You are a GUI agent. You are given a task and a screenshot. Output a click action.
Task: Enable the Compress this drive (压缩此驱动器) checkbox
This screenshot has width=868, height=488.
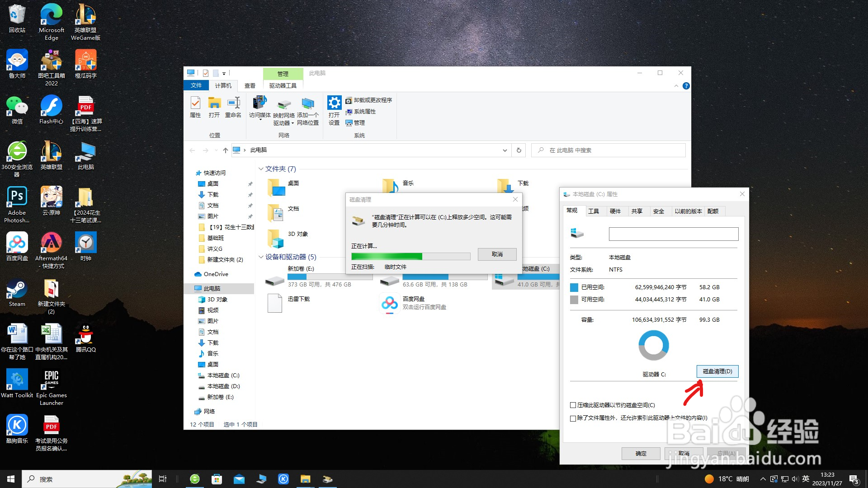[x=573, y=405]
